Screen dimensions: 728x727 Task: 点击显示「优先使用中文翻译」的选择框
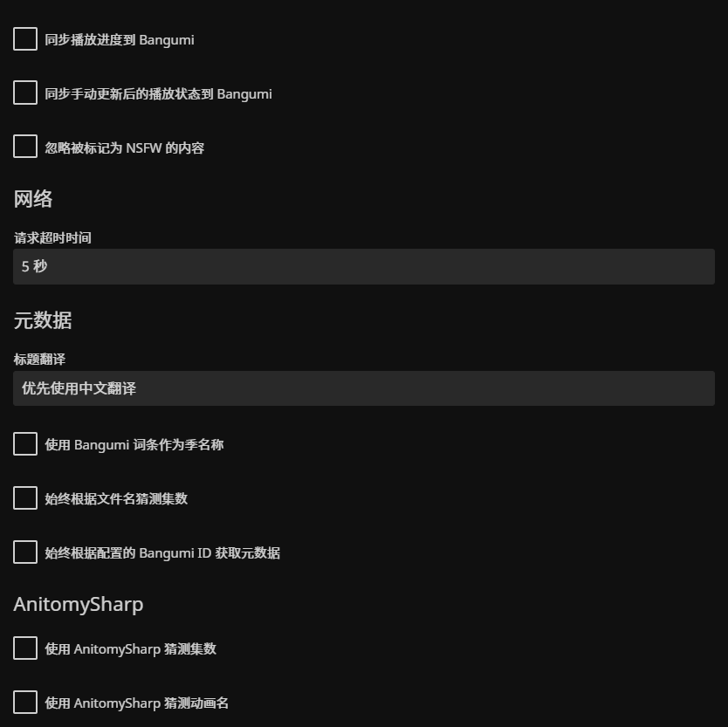click(x=363, y=388)
